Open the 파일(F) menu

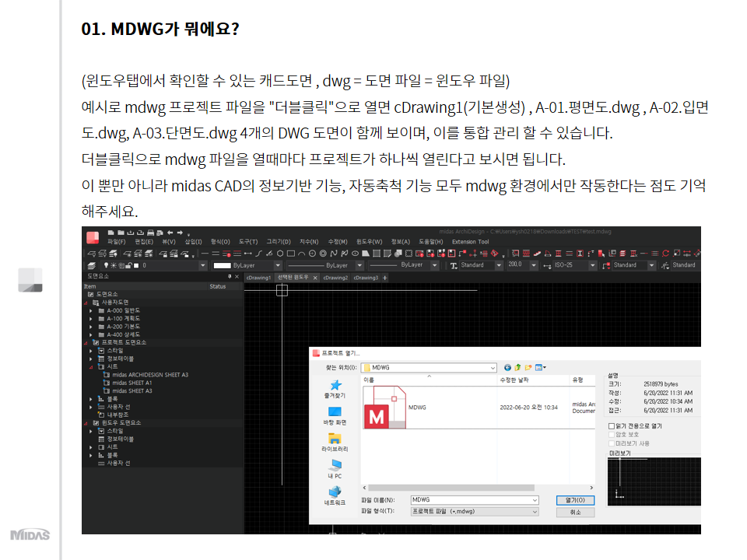click(x=116, y=242)
